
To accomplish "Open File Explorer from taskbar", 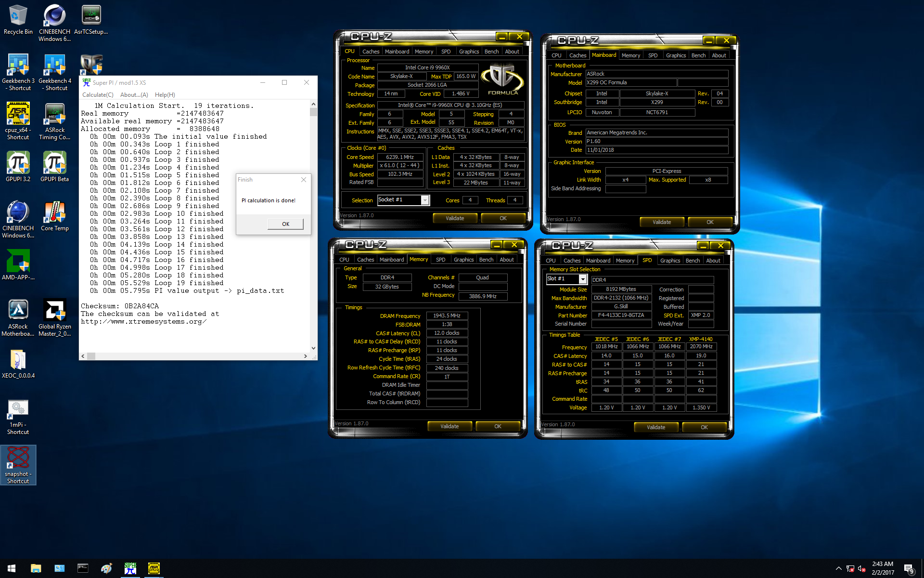I will [x=36, y=568].
